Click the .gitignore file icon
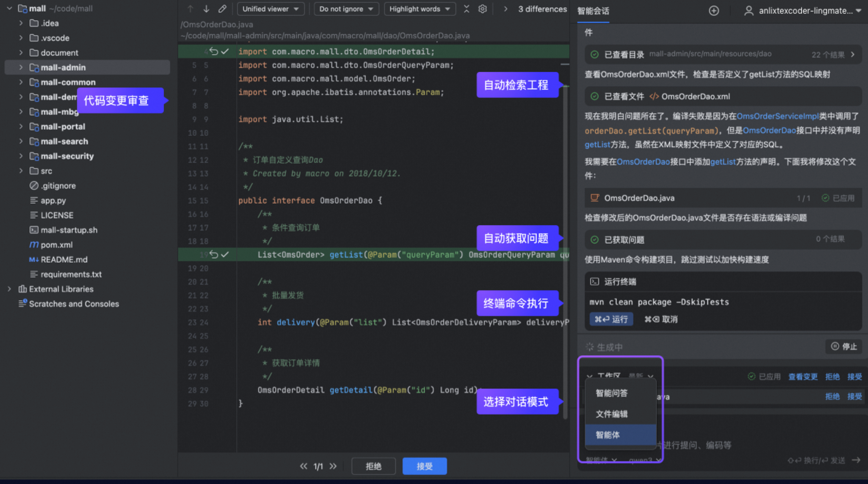 coord(34,186)
